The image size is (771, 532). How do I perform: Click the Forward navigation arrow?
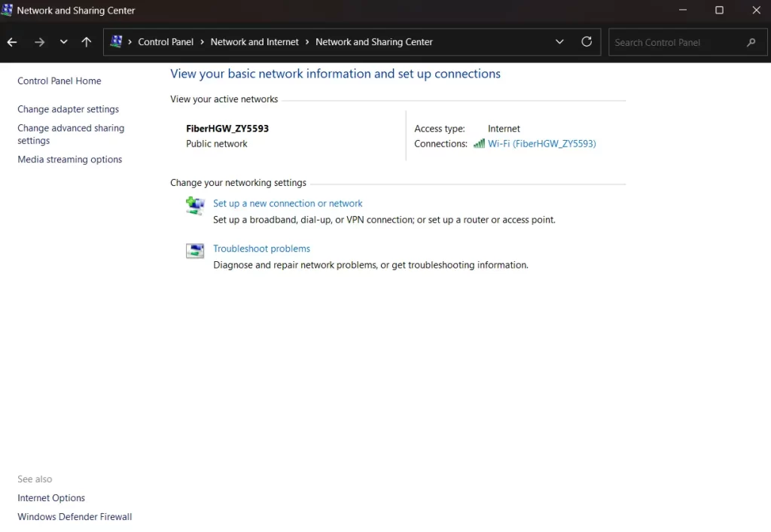click(x=39, y=41)
